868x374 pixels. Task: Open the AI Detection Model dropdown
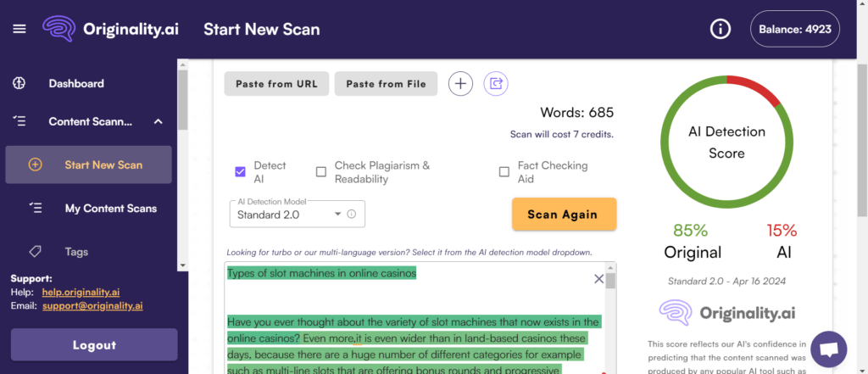coord(298,214)
